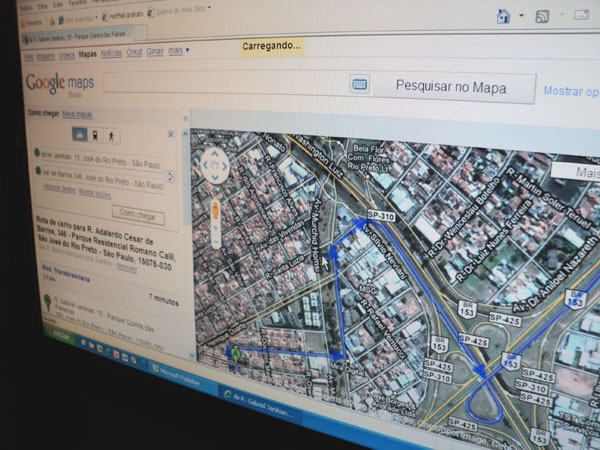Click destination green marker beside second address
This screenshot has height=450, width=600.
tap(38, 171)
